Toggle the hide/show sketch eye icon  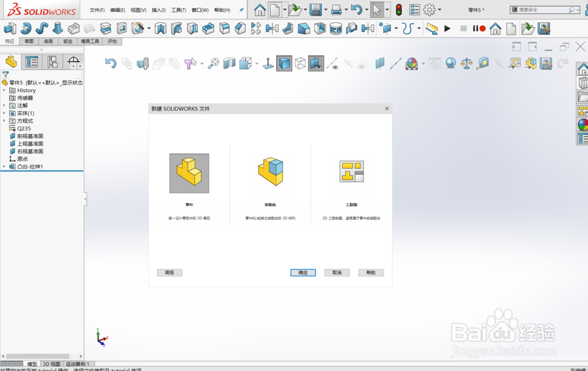(x=332, y=63)
